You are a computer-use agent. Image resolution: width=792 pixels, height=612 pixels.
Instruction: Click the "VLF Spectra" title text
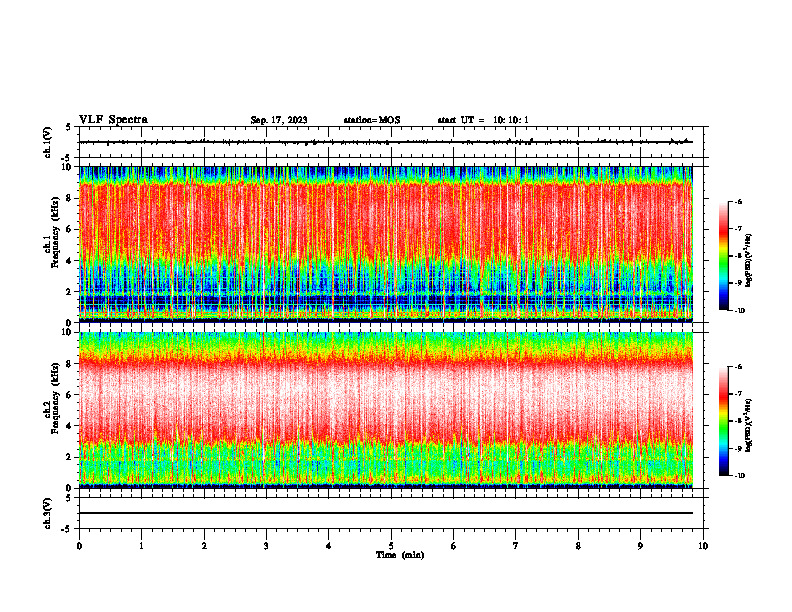click(113, 120)
